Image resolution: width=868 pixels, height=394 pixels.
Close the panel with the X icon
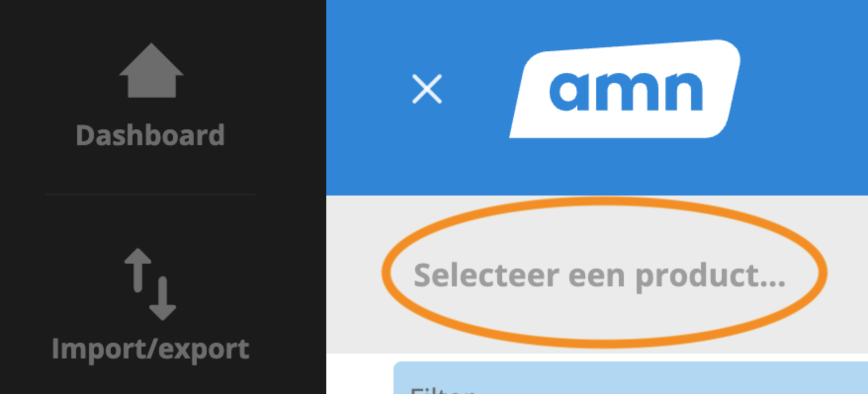427,89
